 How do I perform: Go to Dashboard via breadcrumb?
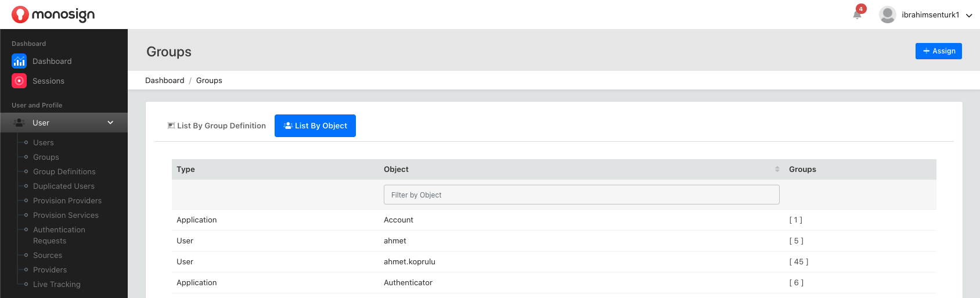point(165,80)
